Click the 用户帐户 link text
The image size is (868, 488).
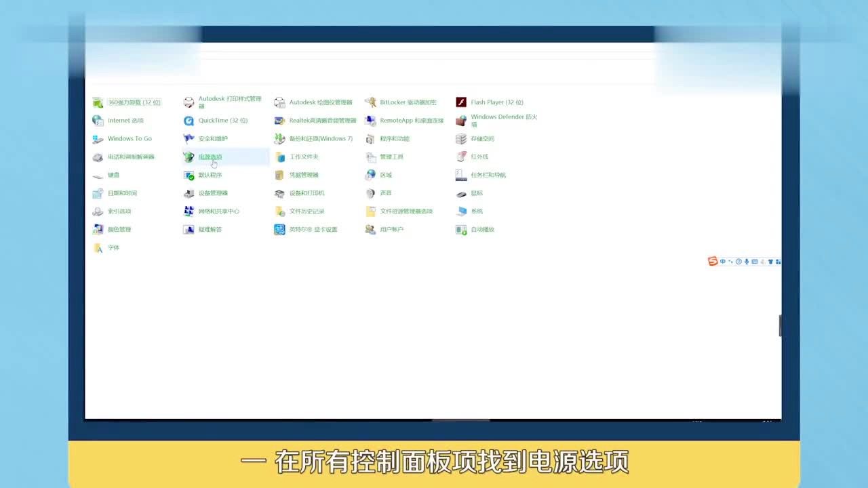392,230
